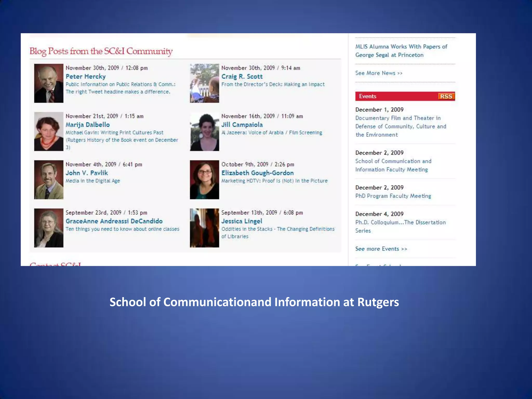Open Ten things about online classes post

[x=122, y=229]
